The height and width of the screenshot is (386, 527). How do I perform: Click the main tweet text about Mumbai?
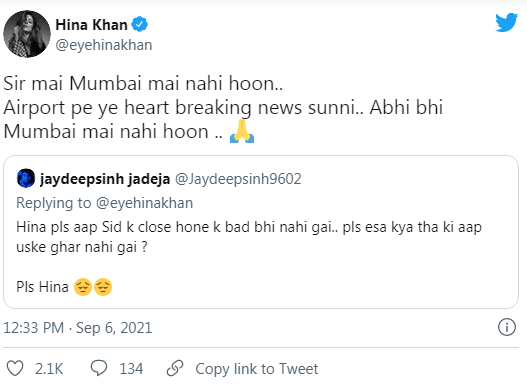[223, 108]
